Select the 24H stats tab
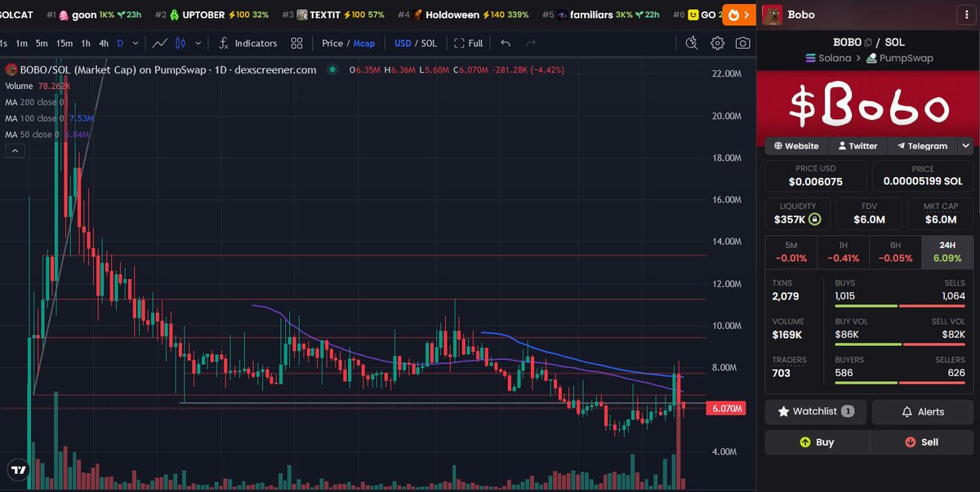The width and height of the screenshot is (980, 492). (x=947, y=252)
